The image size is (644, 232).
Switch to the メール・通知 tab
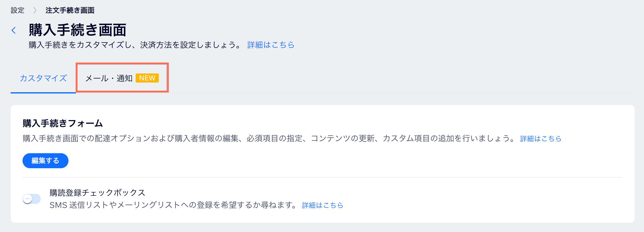109,78
